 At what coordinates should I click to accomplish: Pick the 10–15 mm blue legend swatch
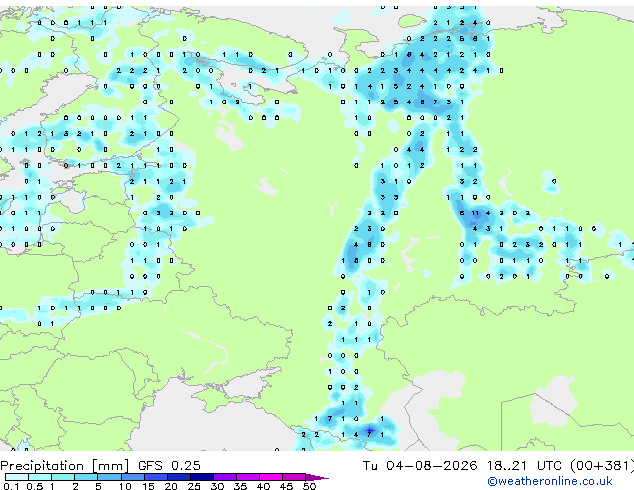click(x=132, y=477)
